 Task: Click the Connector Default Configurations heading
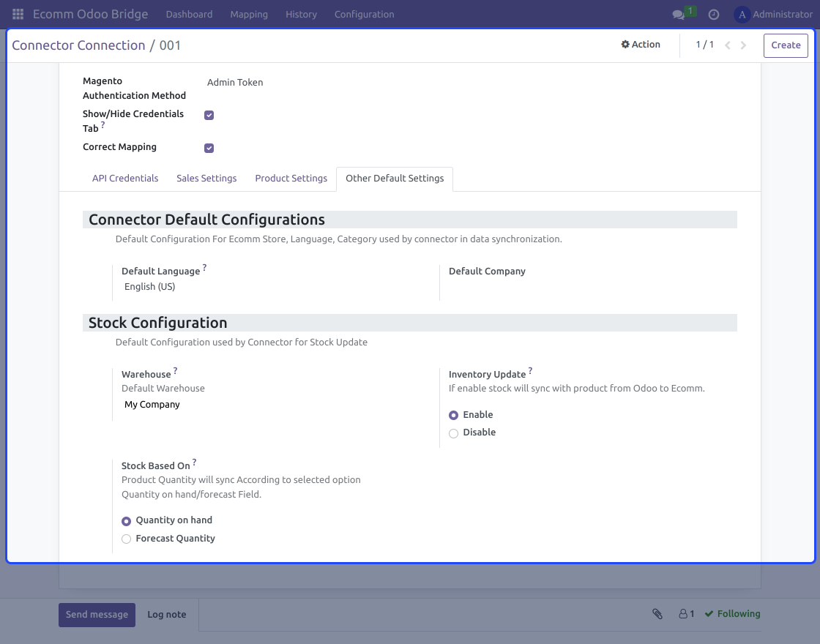click(x=206, y=220)
